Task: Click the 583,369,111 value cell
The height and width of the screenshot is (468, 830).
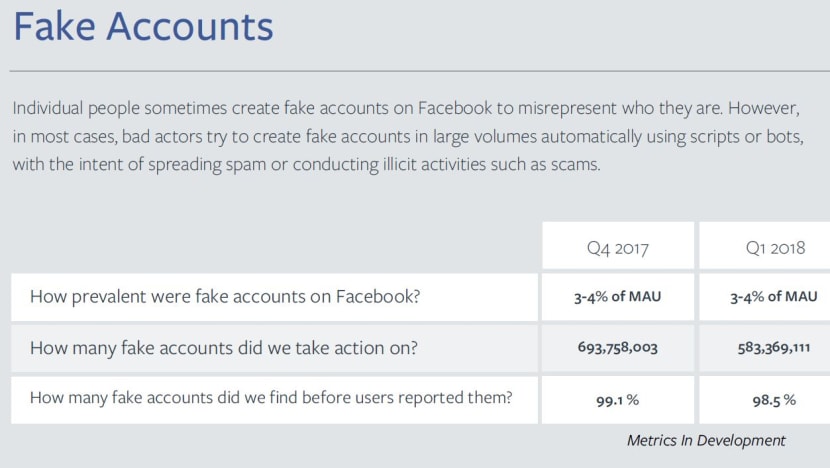Action: 765,348
